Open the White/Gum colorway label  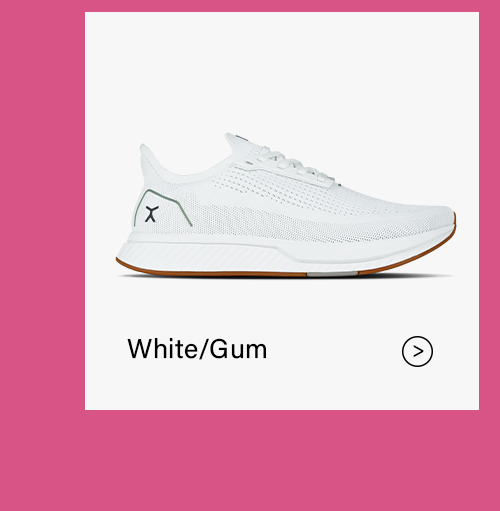[197, 349]
